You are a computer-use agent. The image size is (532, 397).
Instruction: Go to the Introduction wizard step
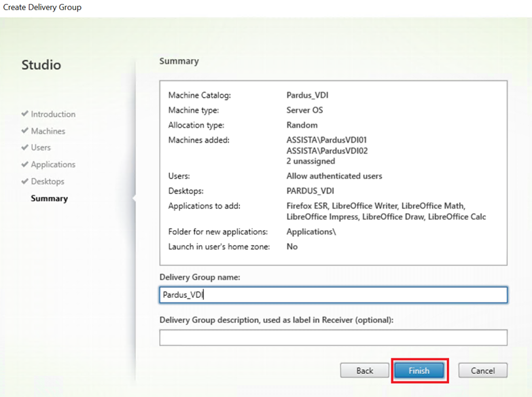tap(53, 114)
